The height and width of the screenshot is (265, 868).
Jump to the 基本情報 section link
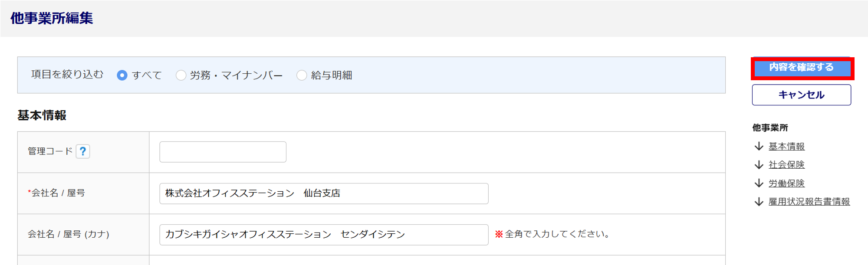point(786,147)
